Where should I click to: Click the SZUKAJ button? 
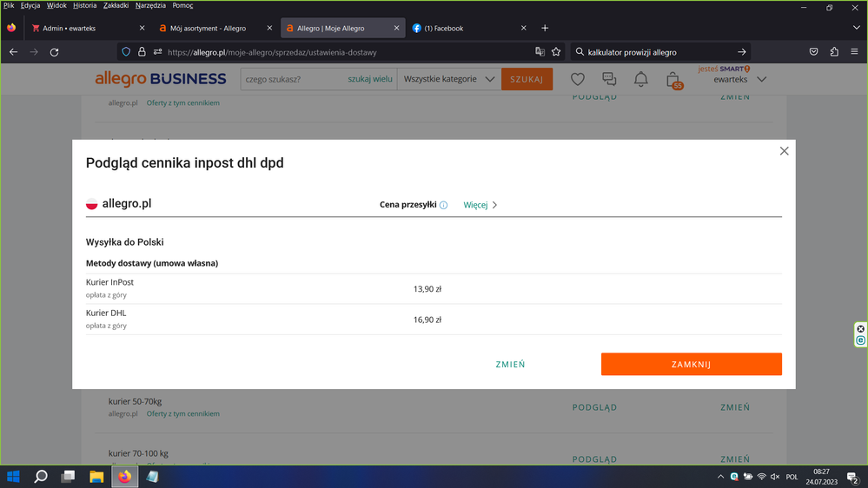tap(527, 79)
